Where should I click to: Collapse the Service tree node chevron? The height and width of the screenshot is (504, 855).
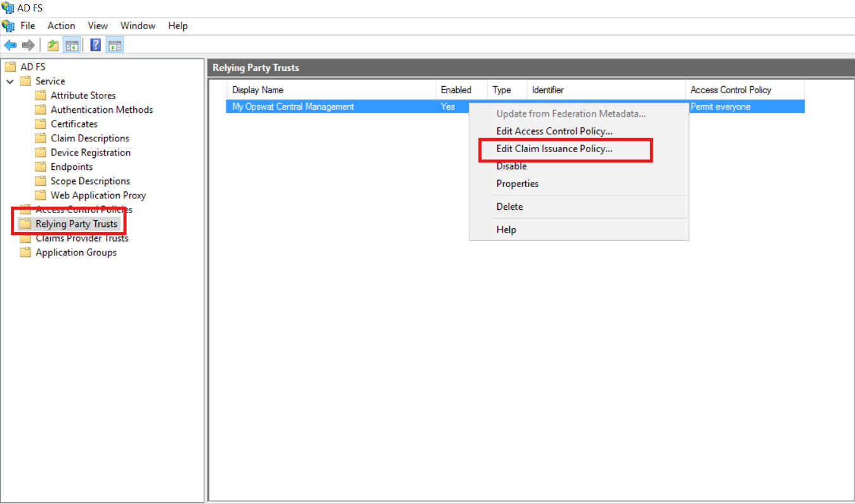10,81
